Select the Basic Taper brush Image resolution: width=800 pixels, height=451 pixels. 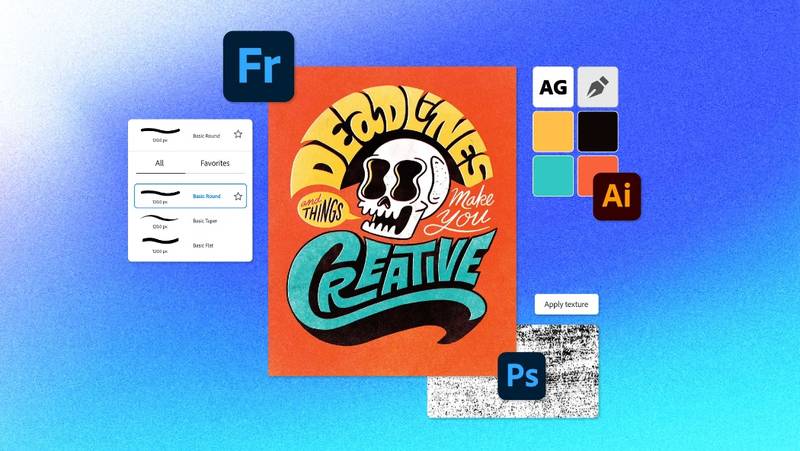pos(190,221)
